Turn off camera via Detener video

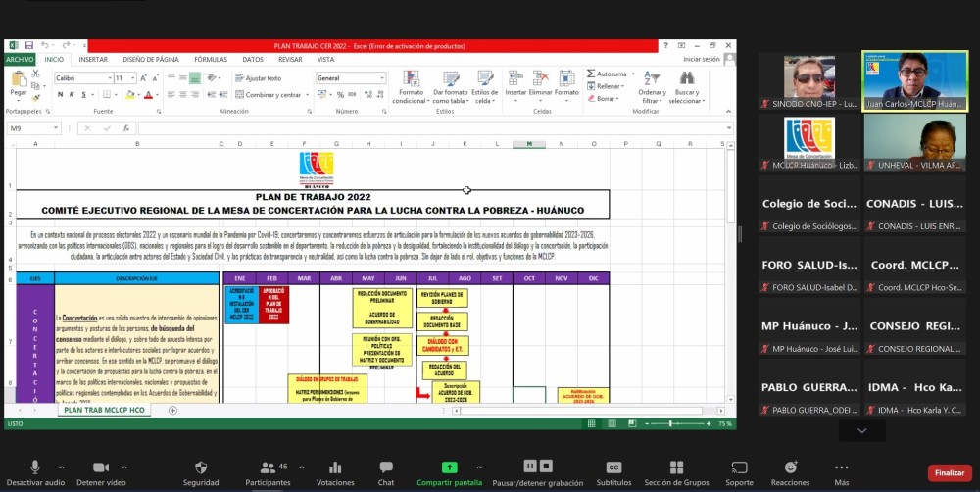(101, 468)
